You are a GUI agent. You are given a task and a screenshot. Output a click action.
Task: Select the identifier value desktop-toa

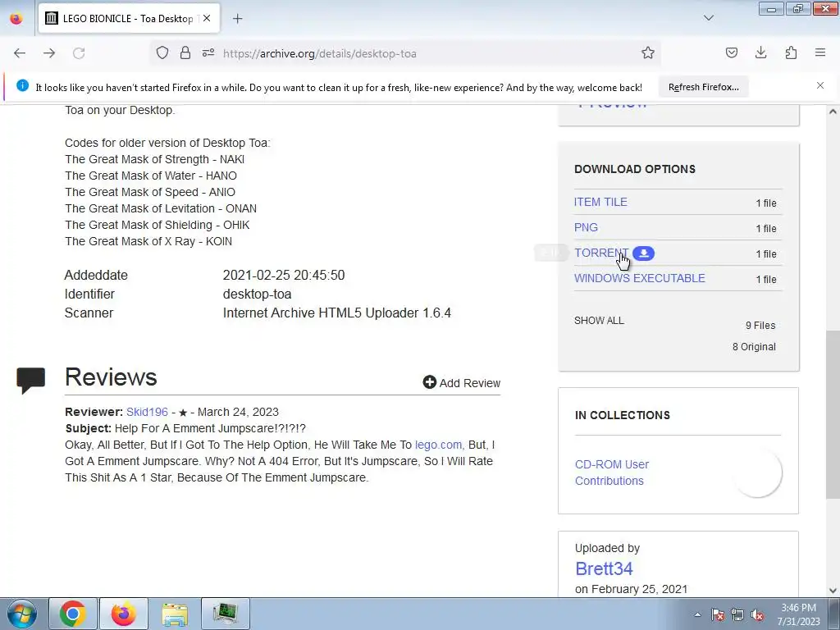(257, 294)
